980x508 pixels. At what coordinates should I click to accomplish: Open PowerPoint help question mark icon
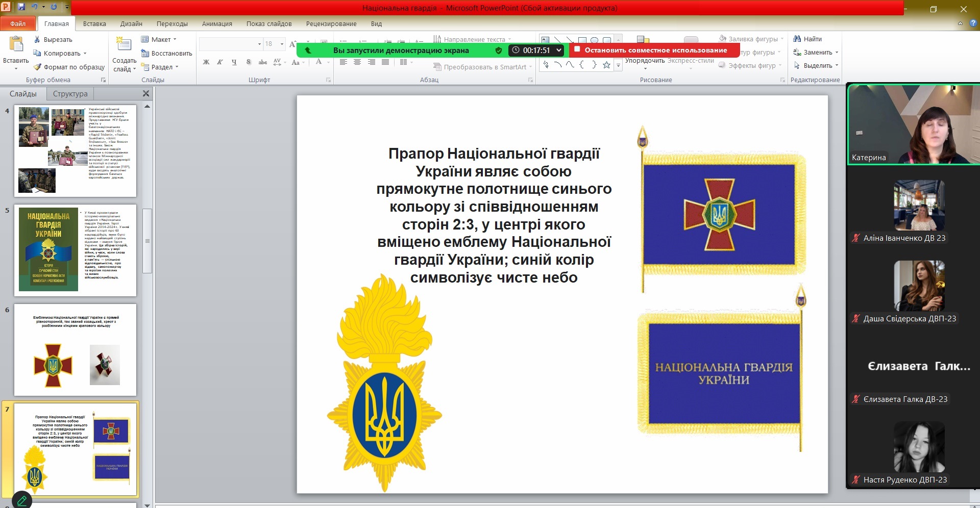(973, 23)
